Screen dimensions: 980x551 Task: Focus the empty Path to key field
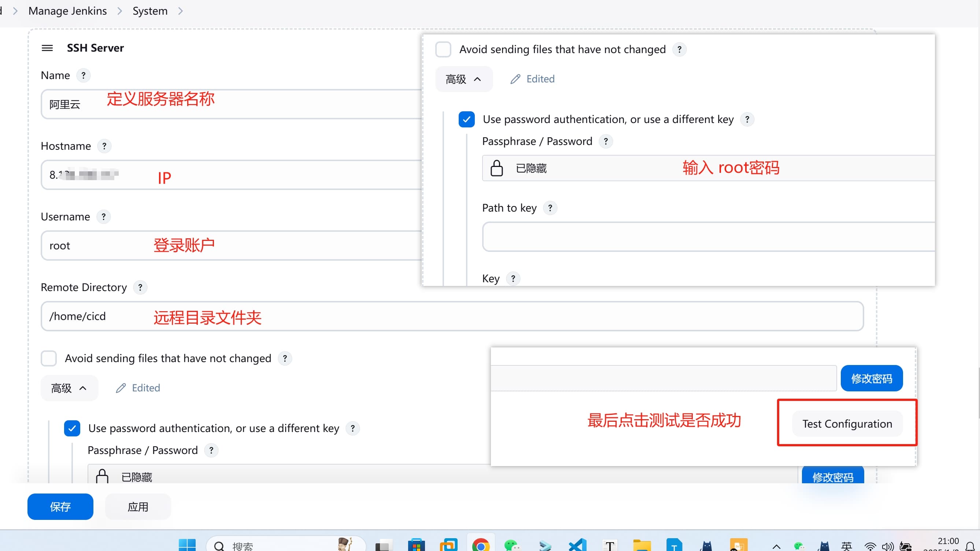pyautogui.click(x=709, y=237)
